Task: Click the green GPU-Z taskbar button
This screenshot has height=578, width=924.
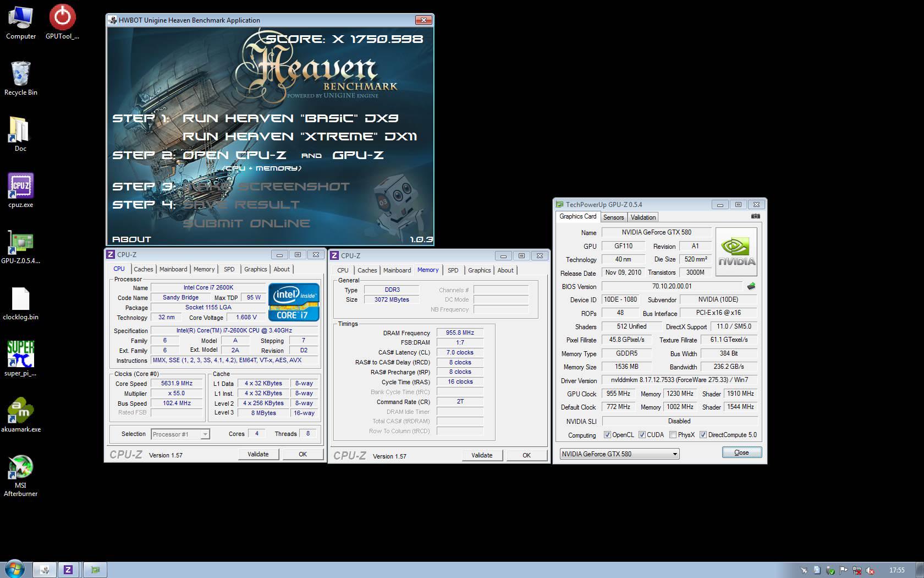Action: [x=95, y=570]
